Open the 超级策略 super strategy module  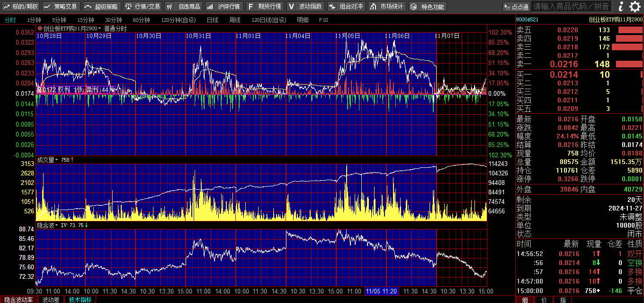point(101,7)
